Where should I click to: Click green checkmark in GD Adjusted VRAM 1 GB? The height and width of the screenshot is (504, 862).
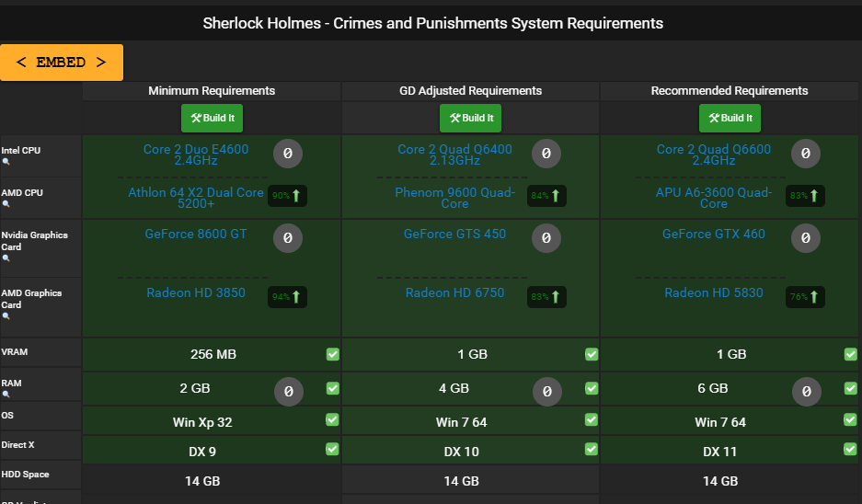click(592, 354)
